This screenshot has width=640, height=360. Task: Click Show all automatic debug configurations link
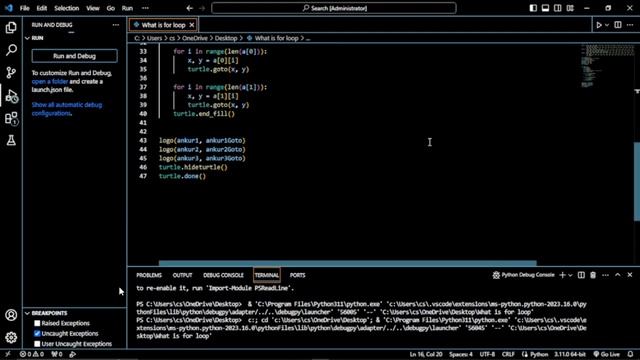click(x=67, y=109)
